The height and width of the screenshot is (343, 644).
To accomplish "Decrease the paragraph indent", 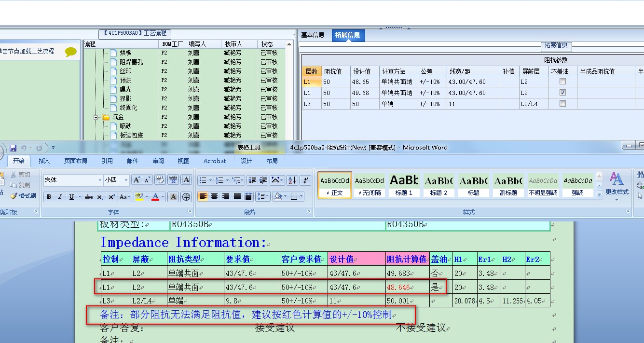I will 252,180.
